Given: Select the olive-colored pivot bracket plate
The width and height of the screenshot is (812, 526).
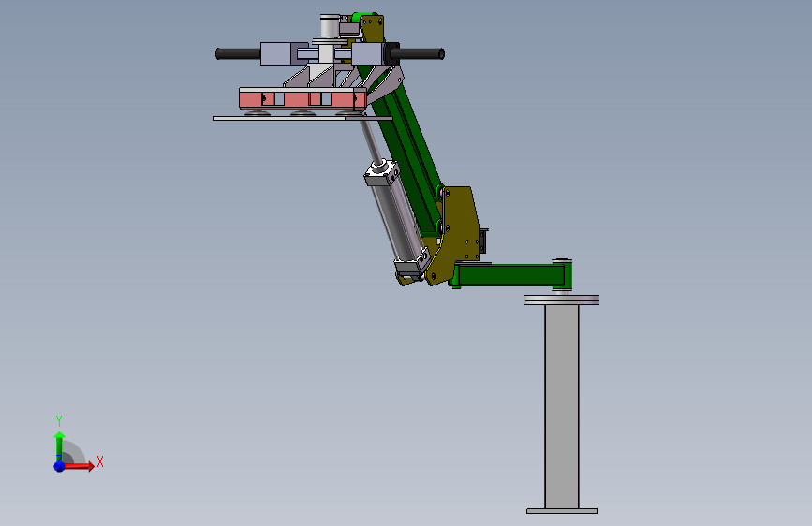Looking at the screenshot, I should (454, 233).
